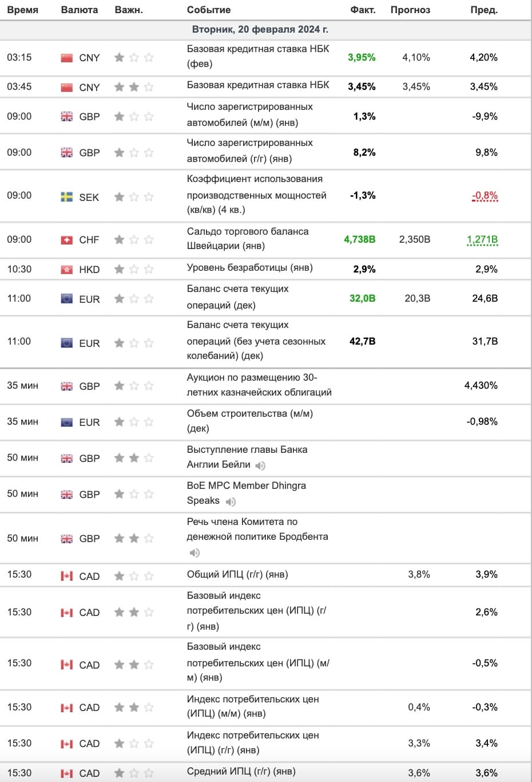Click the speaker icon beside Broadbent's speech
Viewport: 532px width, 782px height.
point(194,553)
